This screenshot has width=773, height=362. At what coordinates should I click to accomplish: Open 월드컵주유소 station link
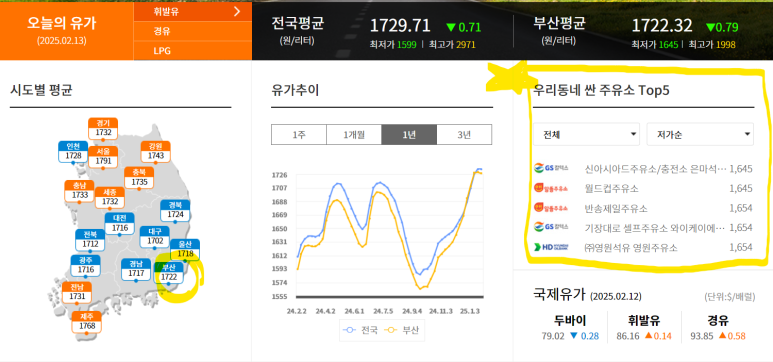(x=611, y=188)
